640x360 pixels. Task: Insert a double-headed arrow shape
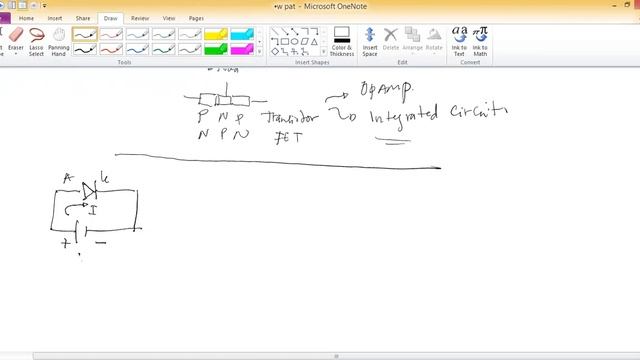click(295, 31)
